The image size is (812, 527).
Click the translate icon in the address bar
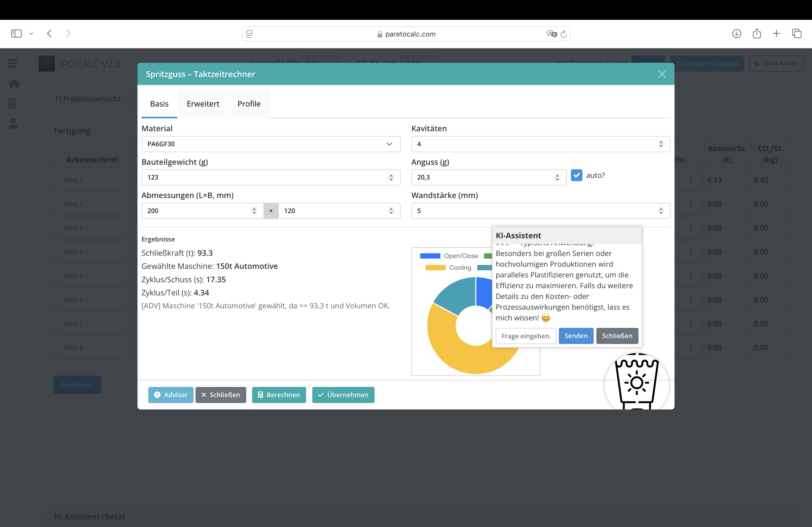coord(551,34)
